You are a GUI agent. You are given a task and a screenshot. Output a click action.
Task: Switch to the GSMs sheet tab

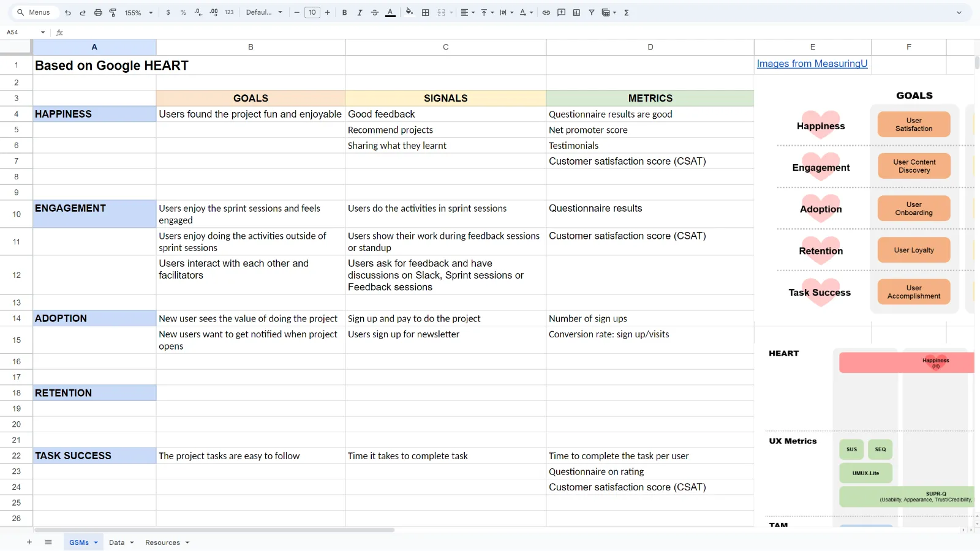79,542
